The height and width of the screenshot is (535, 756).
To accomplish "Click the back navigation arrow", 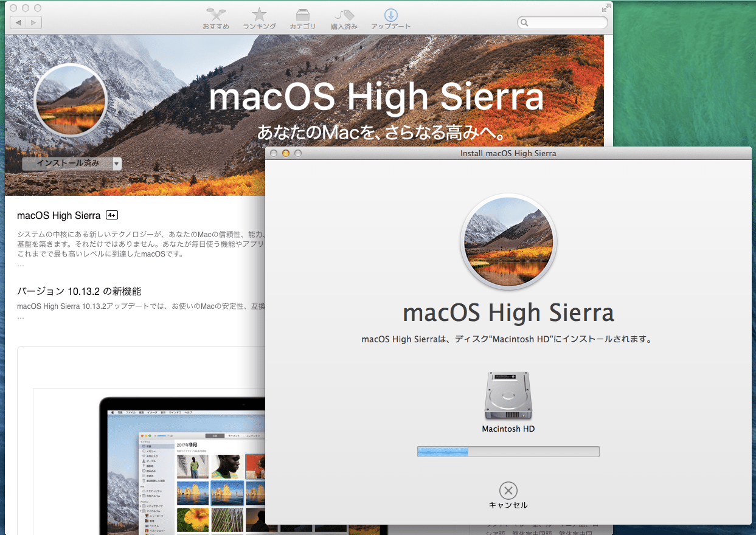I will click(18, 22).
